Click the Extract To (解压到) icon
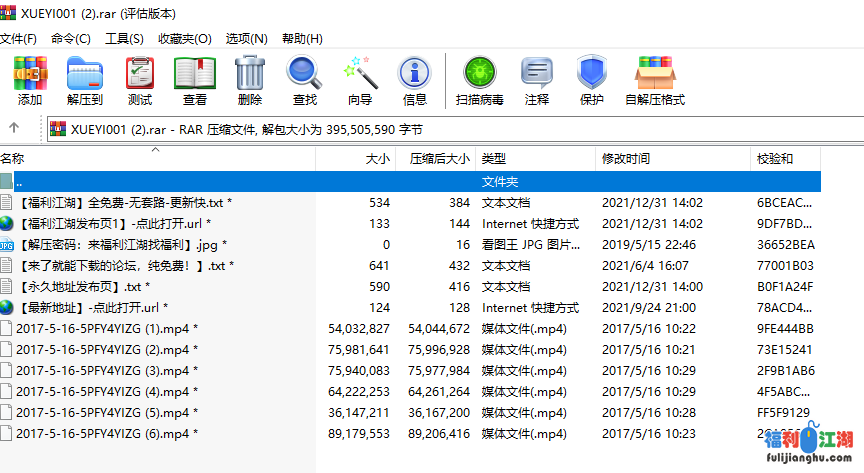The image size is (864, 473). pos(85,81)
